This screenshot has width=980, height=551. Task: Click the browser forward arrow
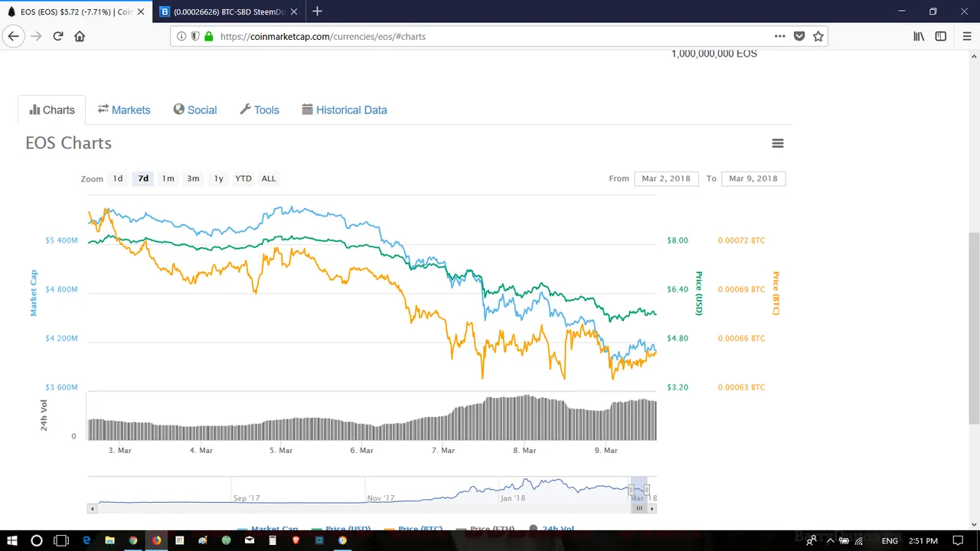click(36, 36)
